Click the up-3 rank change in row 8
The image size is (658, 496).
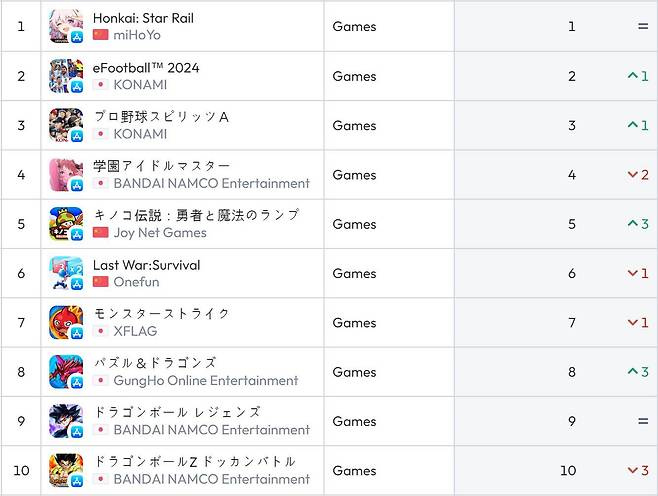[638, 372]
